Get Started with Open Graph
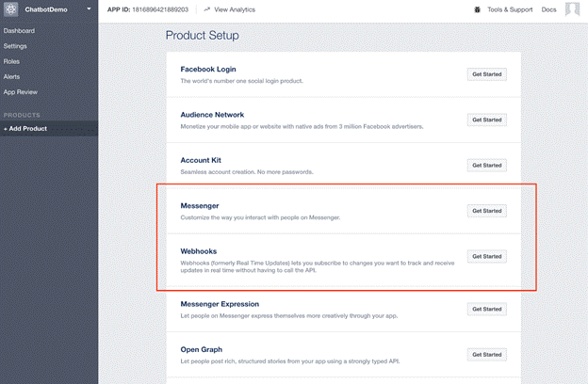 (487, 355)
